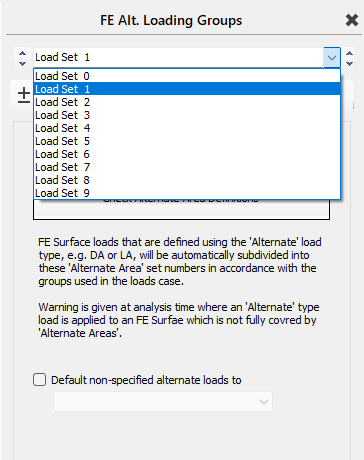Click the plus/minus icon below Load Set

(x=24, y=95)
